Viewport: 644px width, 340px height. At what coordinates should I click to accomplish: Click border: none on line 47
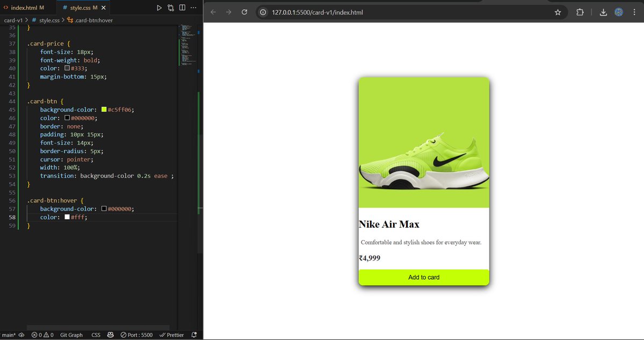tap(62, 126)
